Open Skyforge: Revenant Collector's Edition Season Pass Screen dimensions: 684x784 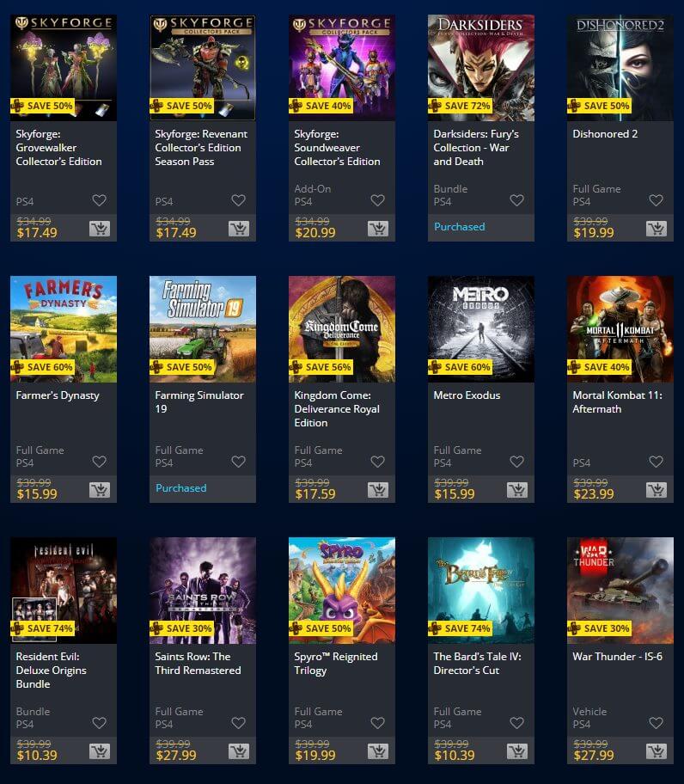coord(201,148)
